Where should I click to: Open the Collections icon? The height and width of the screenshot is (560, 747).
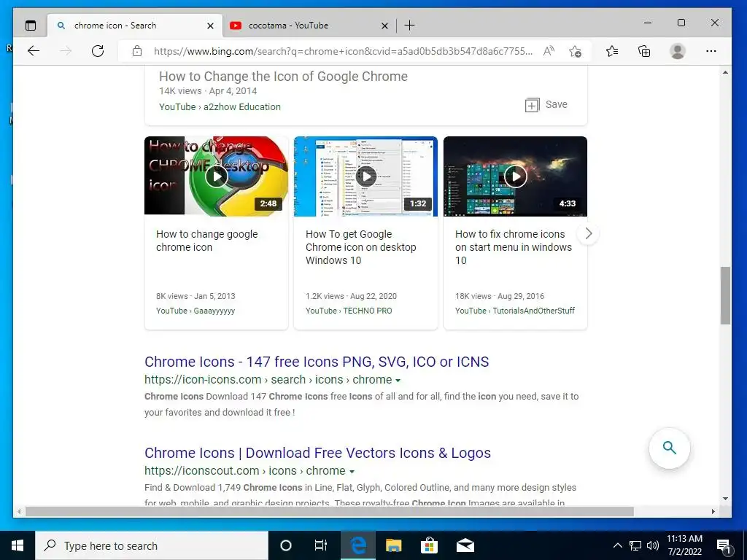coord(644,51)
